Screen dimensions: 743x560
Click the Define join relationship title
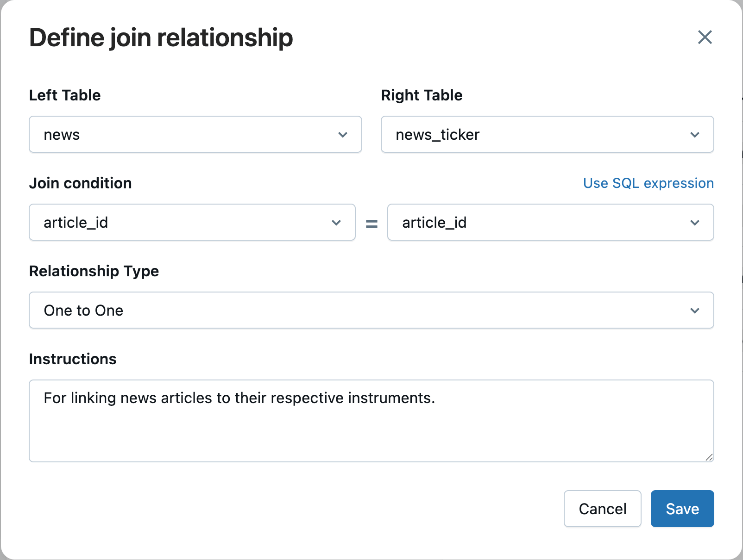[161, 37]
